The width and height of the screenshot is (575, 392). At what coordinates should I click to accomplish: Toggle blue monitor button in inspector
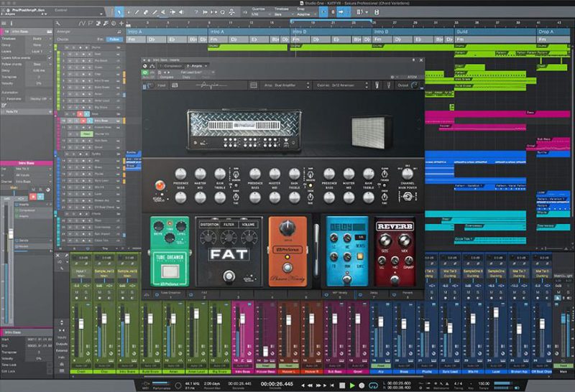click(41, 197)
